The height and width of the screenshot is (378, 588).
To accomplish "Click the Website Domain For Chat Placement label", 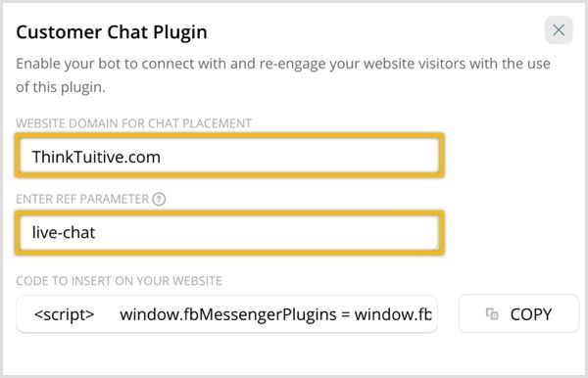I will coord(134,123).
